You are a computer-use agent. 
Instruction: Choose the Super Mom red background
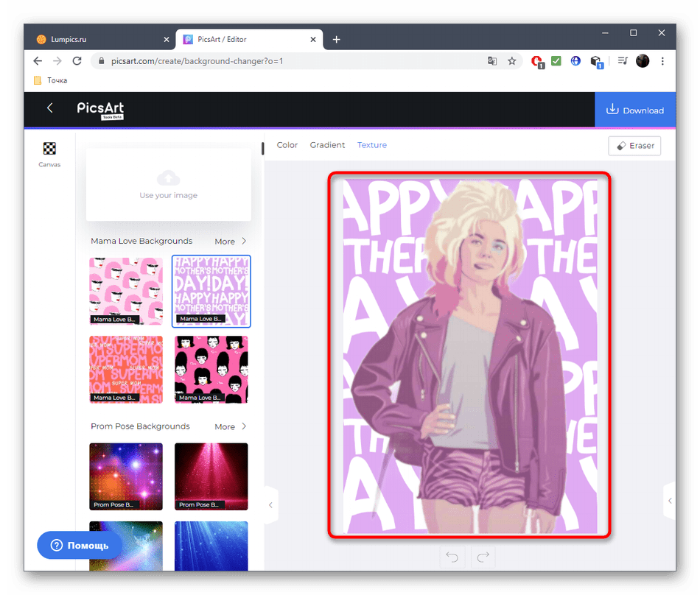[x=126, y=369]
